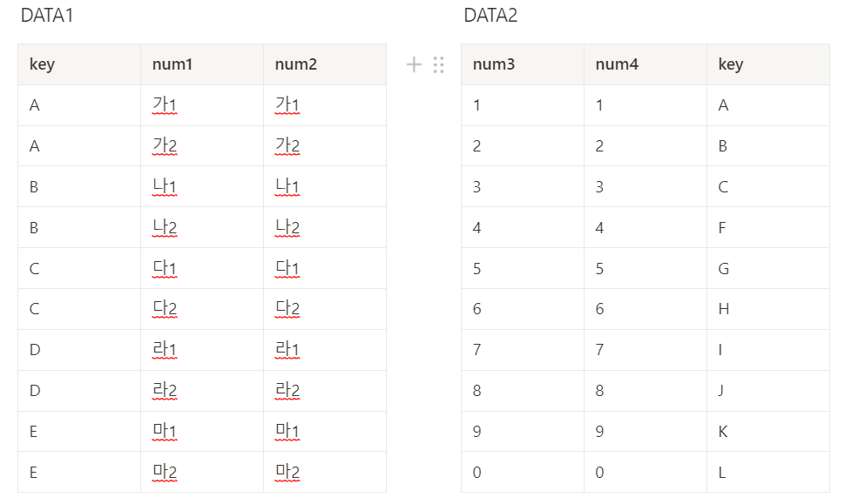The image size is (845, 504).
Task: Select the cell containing 다1
Action: pyautogui.click(x=164, y=268)
